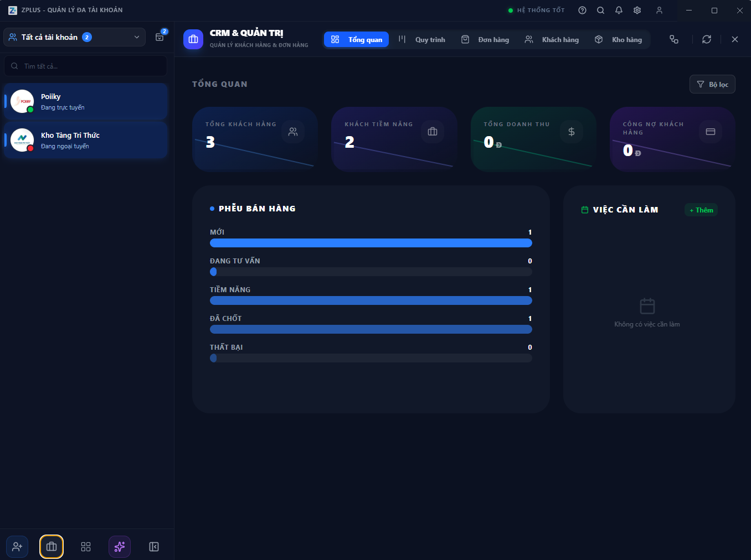Click the help question mark icon
751x560 pixels.
(x=582, y=10)
